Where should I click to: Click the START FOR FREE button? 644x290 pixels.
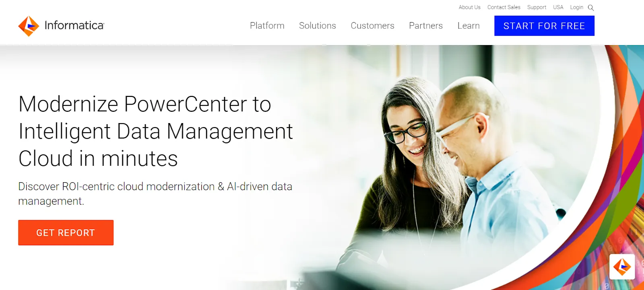[544, 26]
